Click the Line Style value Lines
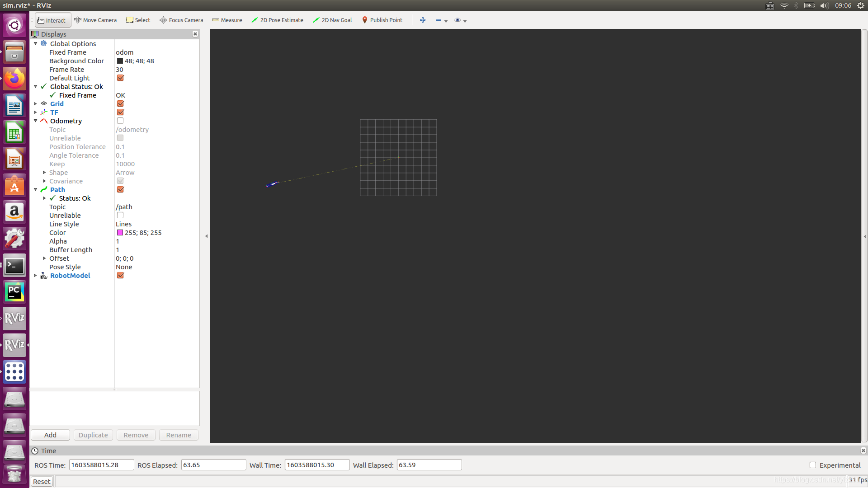The height and width of the screenshot is (488, 868). tap(124, 224)
